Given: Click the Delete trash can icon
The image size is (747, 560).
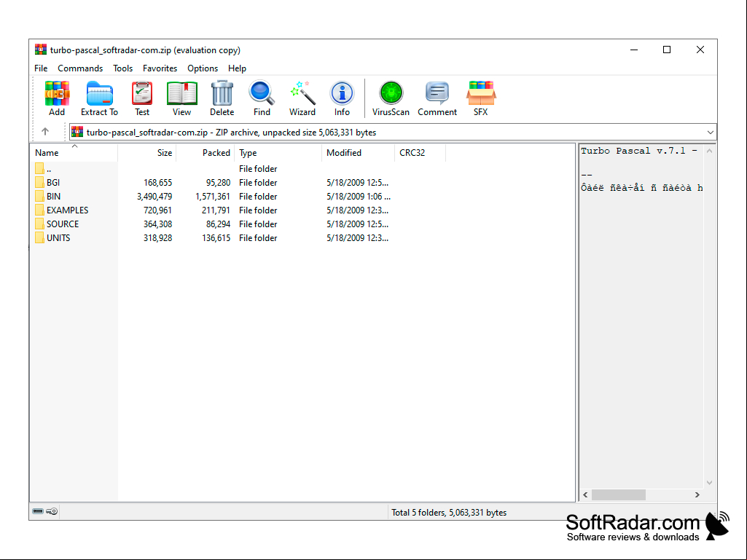Looking at the screenshot, I should click(222, 98).
